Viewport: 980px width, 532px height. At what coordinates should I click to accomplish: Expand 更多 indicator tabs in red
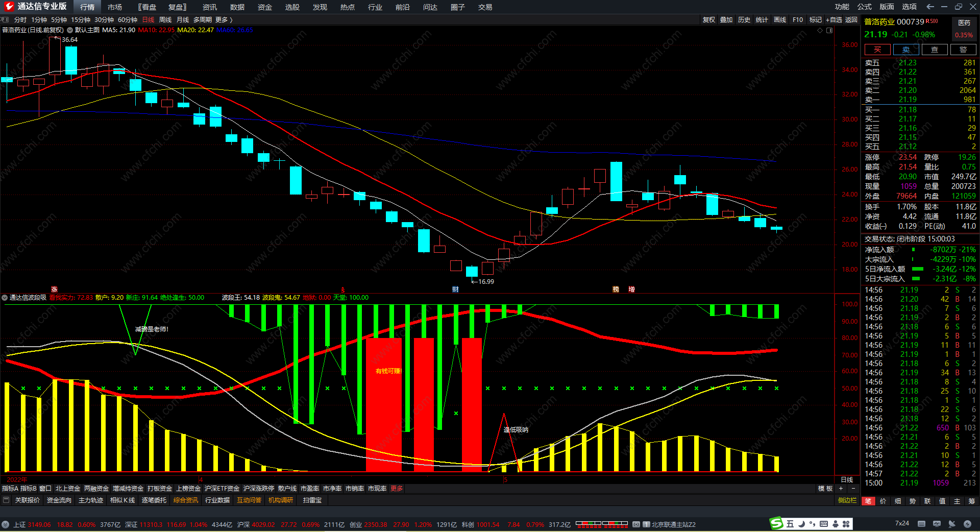tap(397, 489)
